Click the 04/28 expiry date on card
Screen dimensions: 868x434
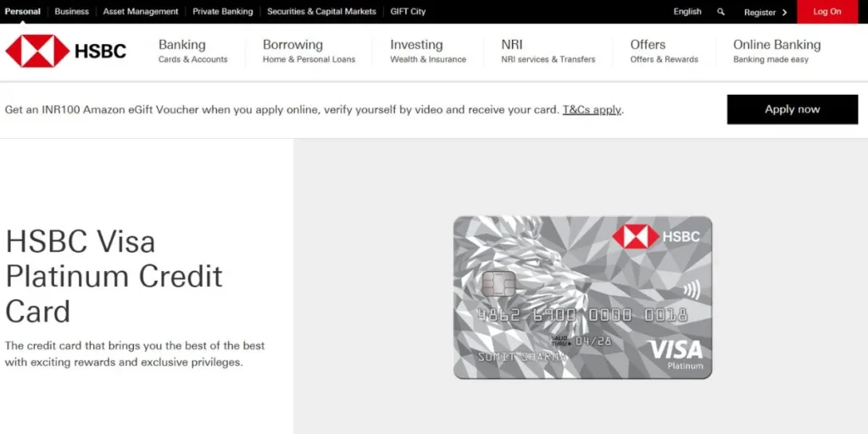[x=593, y=341]
